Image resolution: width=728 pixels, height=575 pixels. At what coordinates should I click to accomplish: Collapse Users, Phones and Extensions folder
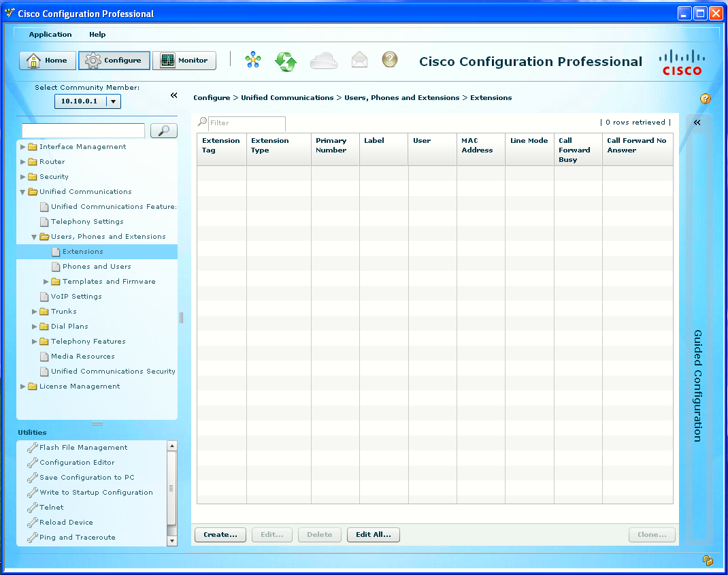coord(34,237)
